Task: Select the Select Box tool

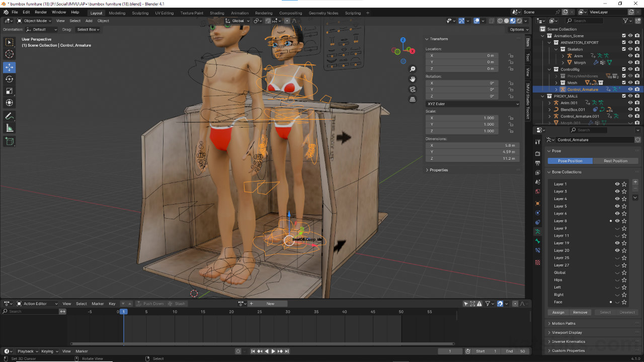Action: [x=10, y=43]
